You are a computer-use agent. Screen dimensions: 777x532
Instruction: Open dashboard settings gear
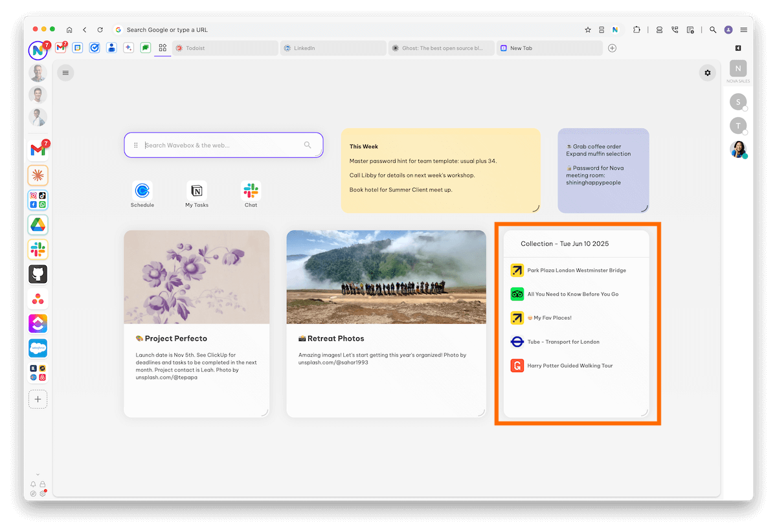(x=708, y=73)
